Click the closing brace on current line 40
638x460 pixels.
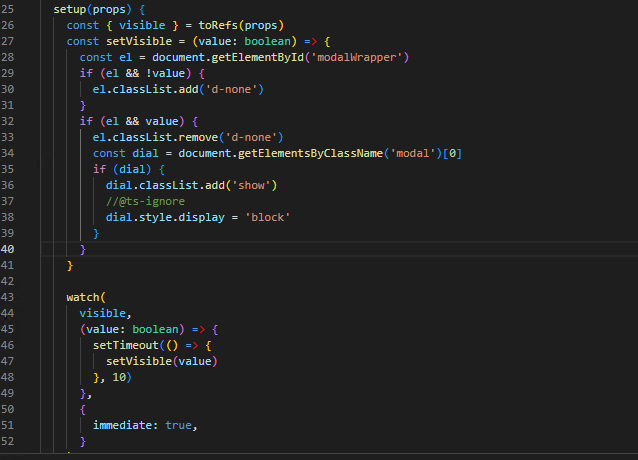(83, 249)
